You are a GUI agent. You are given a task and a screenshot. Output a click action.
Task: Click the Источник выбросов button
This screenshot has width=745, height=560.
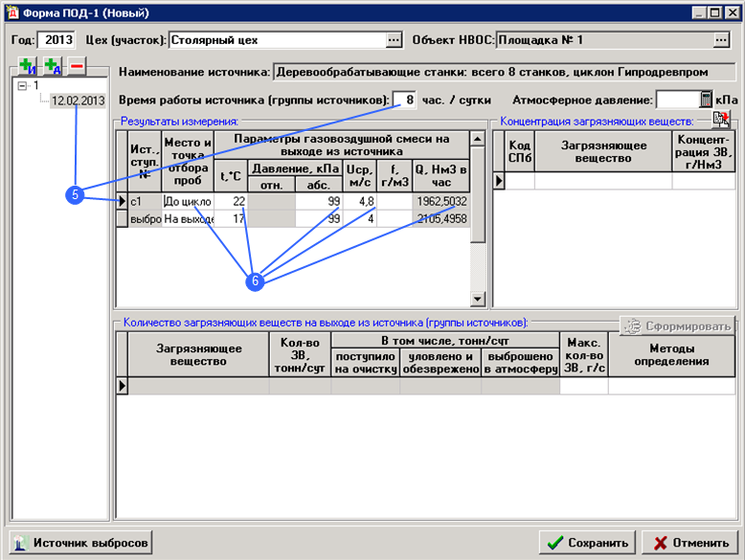pos(80,543)
